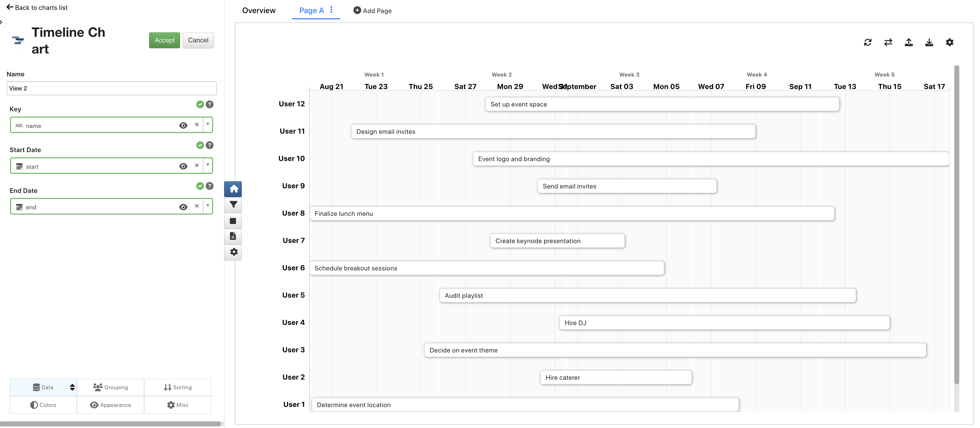Open chart settings gear at top right
Viewport: 980px width, 428px height.
click(950, 42)
